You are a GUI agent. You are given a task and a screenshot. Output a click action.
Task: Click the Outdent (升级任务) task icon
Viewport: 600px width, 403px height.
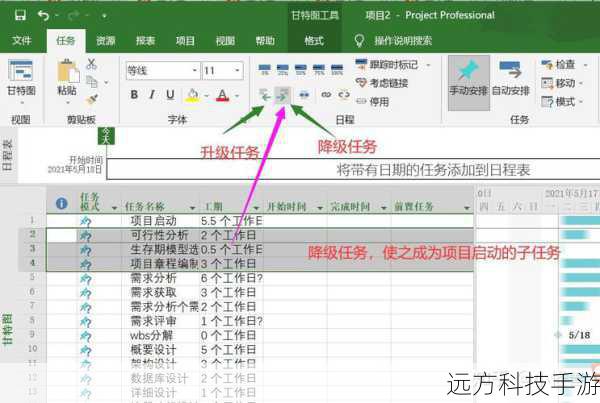(x=265, y=95)
